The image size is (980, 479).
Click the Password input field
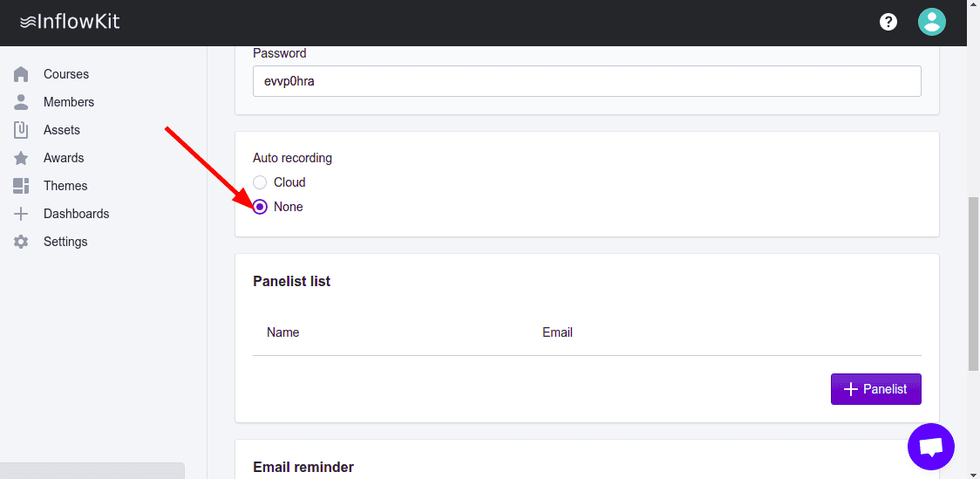click(x=587, y=81)
